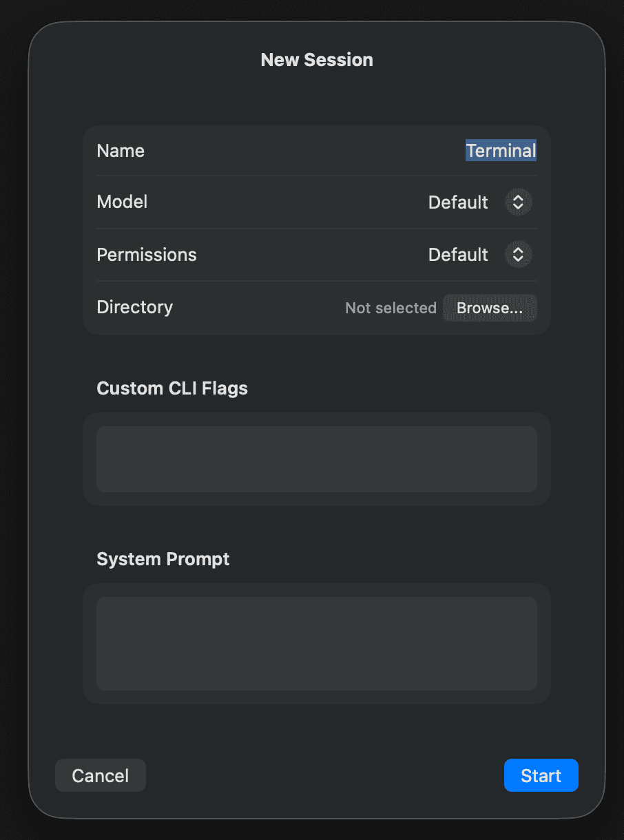This screenshot has width=624, height=840.
Task: Click the Name field containing "Terminal"
Action: [500, 151]
